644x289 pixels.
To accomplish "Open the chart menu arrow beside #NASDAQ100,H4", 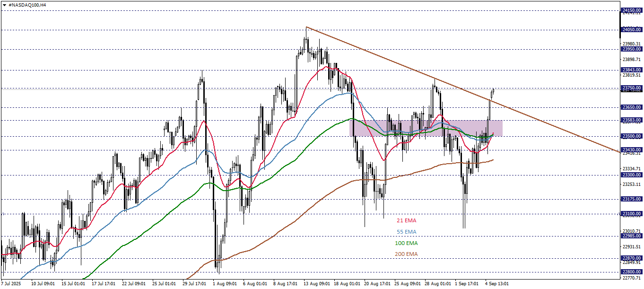I will click(x=4, y=4).
